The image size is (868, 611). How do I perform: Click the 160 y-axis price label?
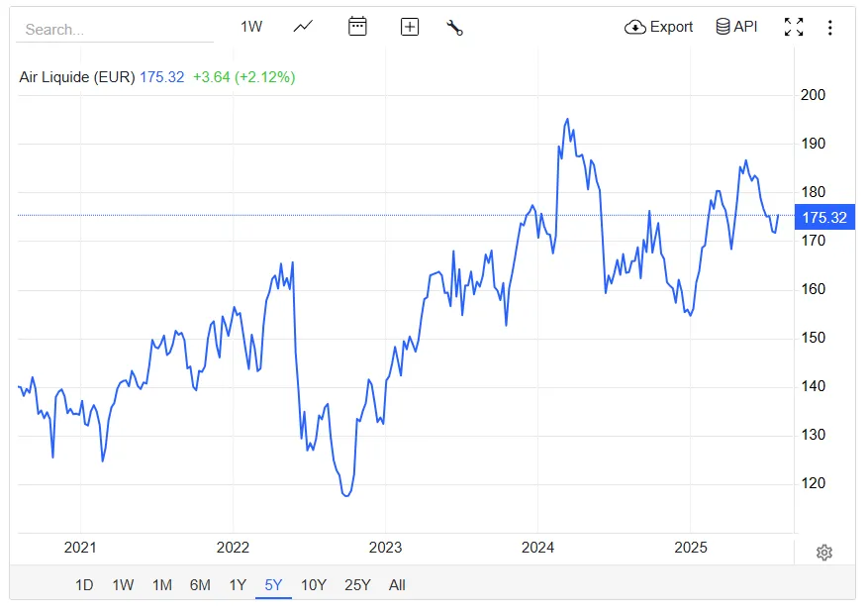pos(813,288)
